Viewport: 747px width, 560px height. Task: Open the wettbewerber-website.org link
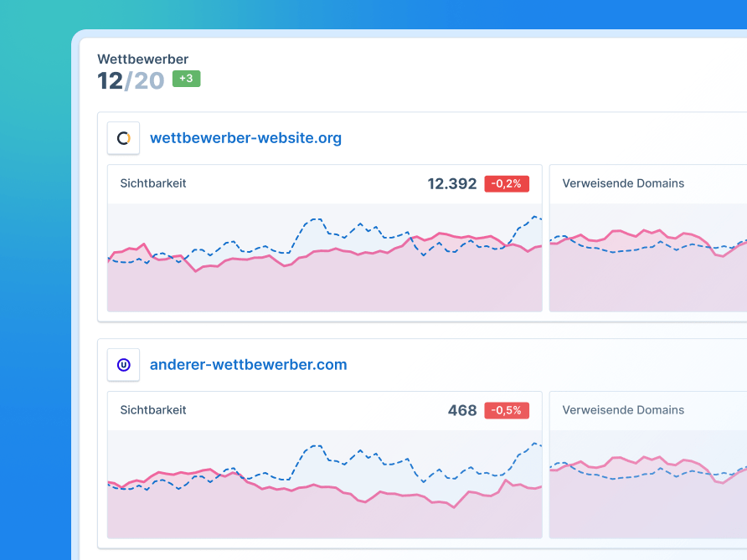point(245,137)
